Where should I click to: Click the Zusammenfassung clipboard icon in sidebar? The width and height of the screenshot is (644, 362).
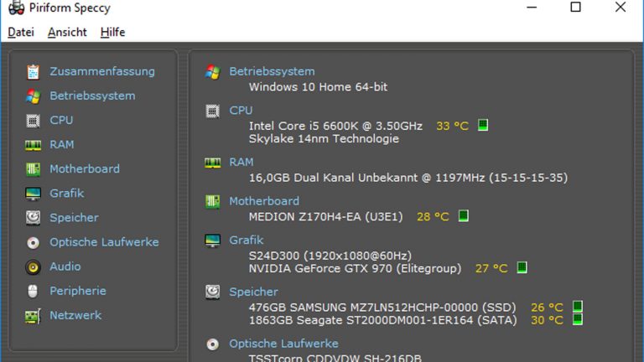pos(33,72)
